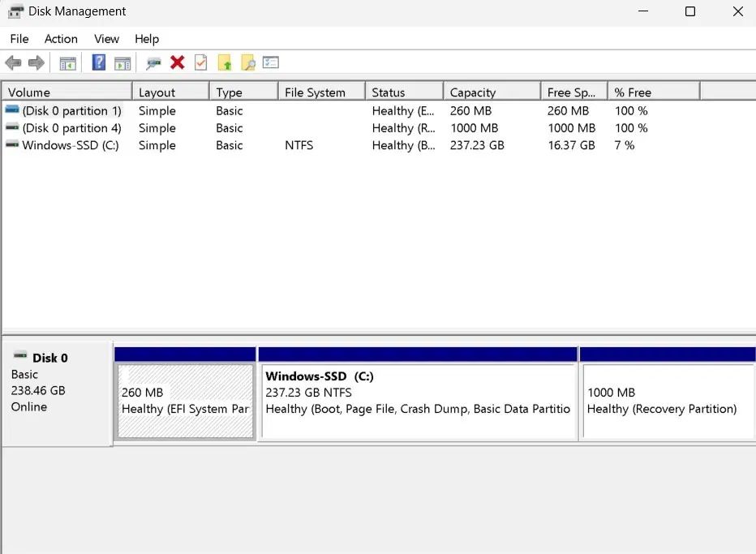This screenshot has width=756, height=554.
Task: Click the drive icon beside Disk 0 partition 1
Action: [12, 110]
